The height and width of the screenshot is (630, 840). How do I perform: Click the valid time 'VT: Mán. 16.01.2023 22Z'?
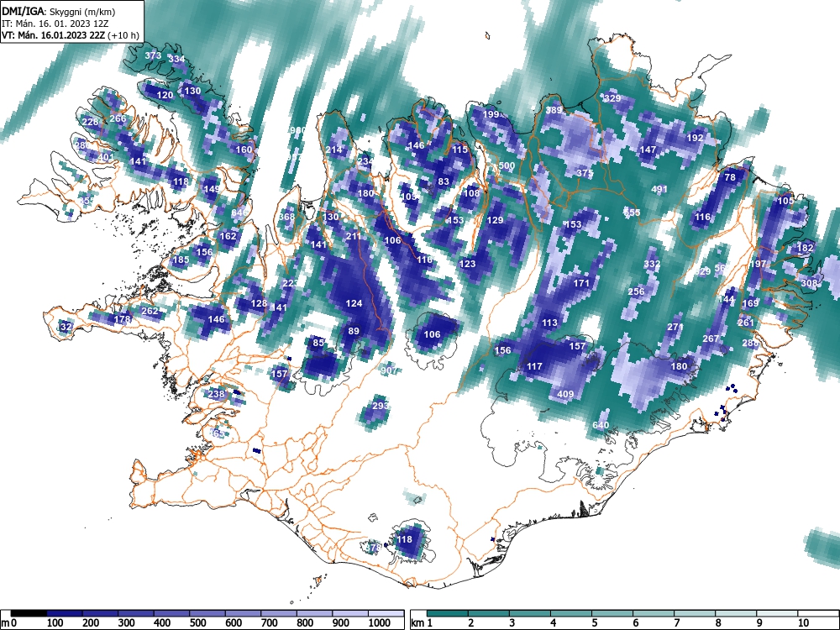[x=54, y=35]
